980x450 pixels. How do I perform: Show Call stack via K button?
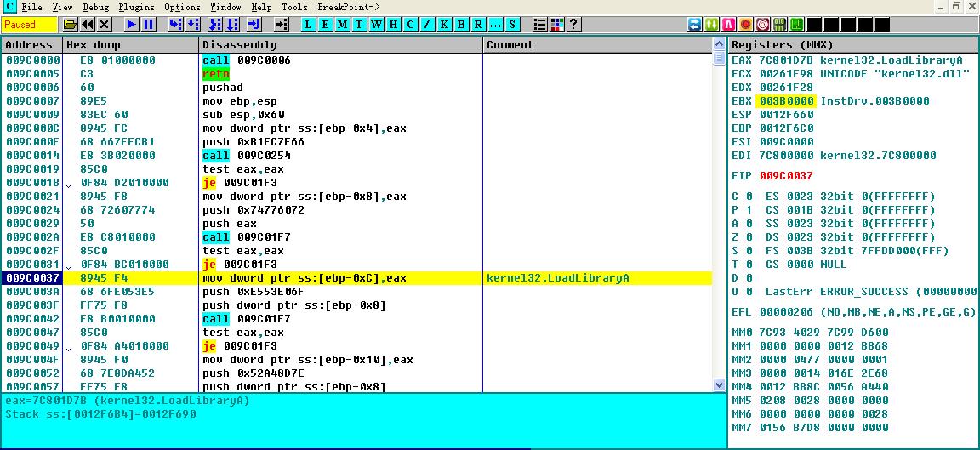pyautogui.click(x=444, y=25)
